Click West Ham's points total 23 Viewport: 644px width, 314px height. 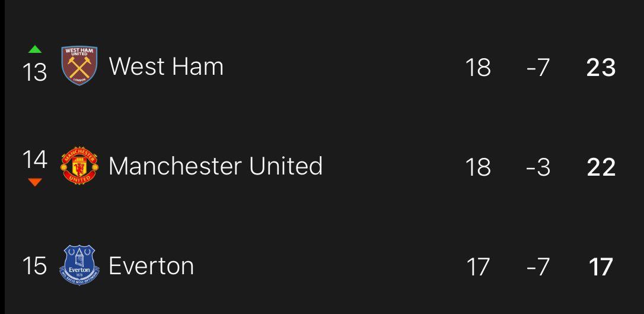601,68
